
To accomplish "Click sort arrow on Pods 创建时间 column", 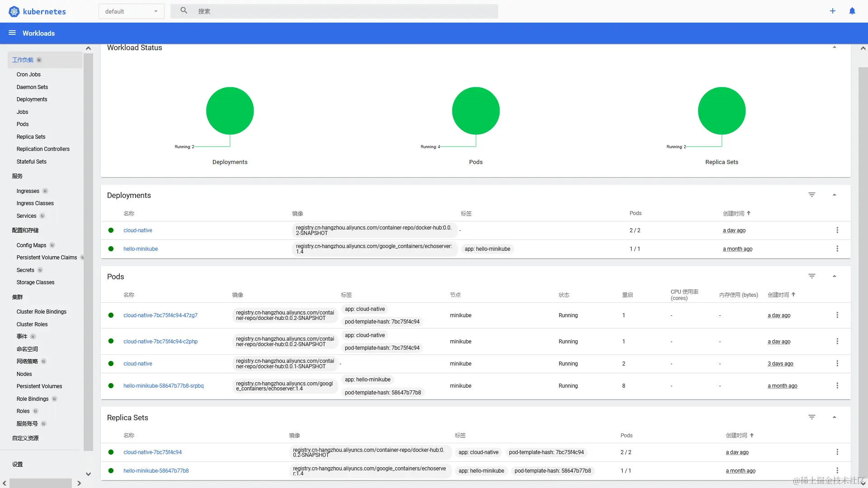I will (793, 295).
